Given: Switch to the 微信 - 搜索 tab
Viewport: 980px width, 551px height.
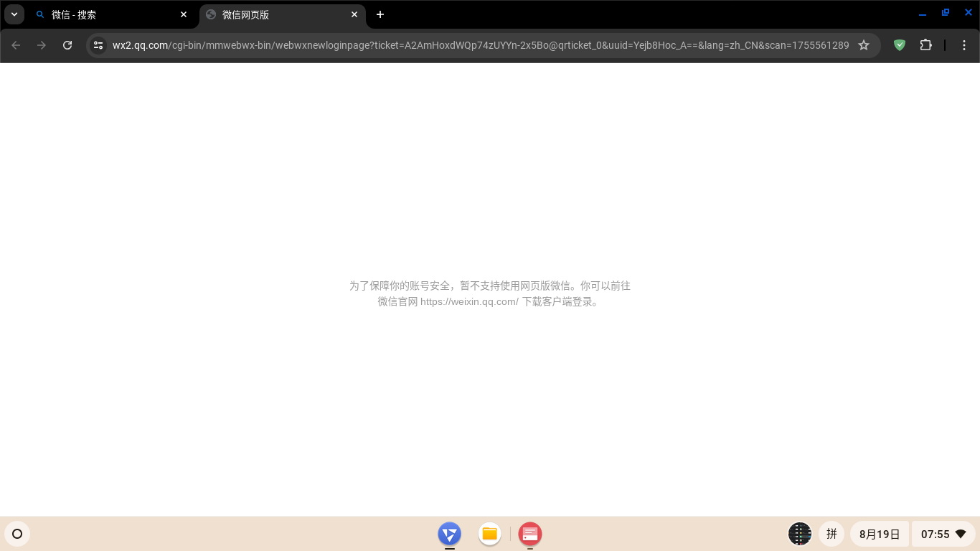Looking at the screenshot, I should pyautogui.click(x=111, y=14).
